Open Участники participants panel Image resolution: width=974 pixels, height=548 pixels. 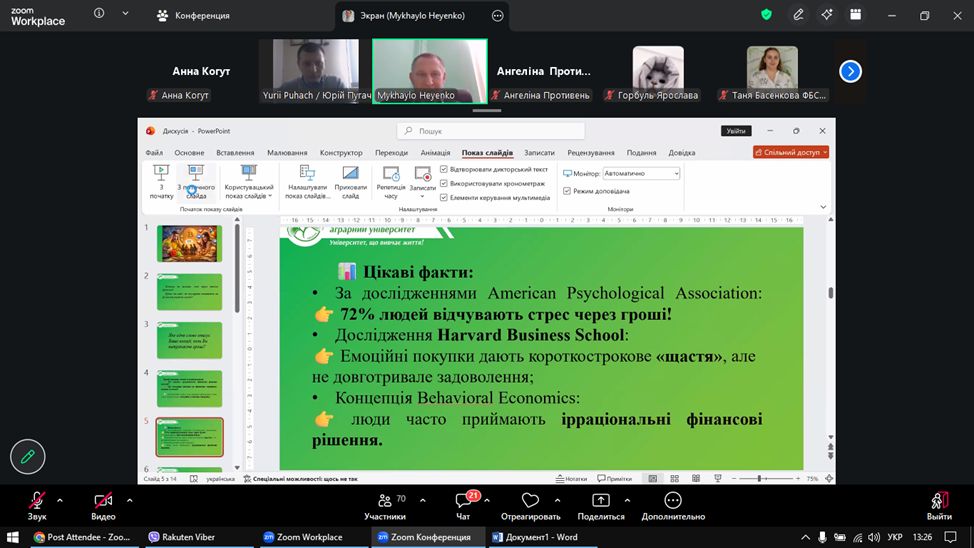[x=384, y=500]
